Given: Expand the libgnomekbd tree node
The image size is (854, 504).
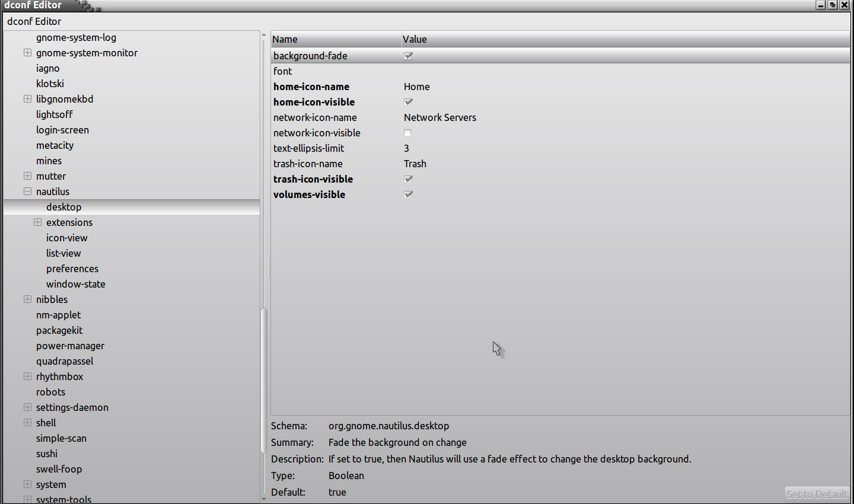Looking at the screenshot, I should (27, 99).
